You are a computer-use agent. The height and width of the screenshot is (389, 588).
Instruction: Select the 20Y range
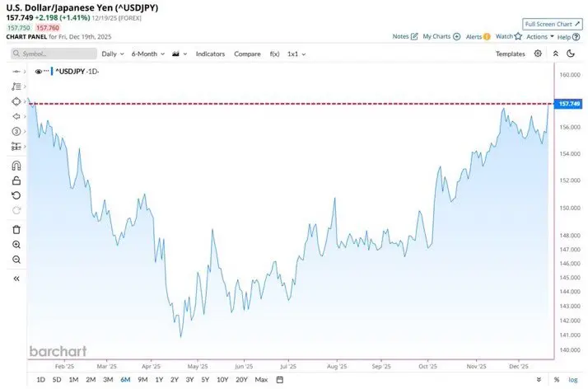[x=241, y=380]
